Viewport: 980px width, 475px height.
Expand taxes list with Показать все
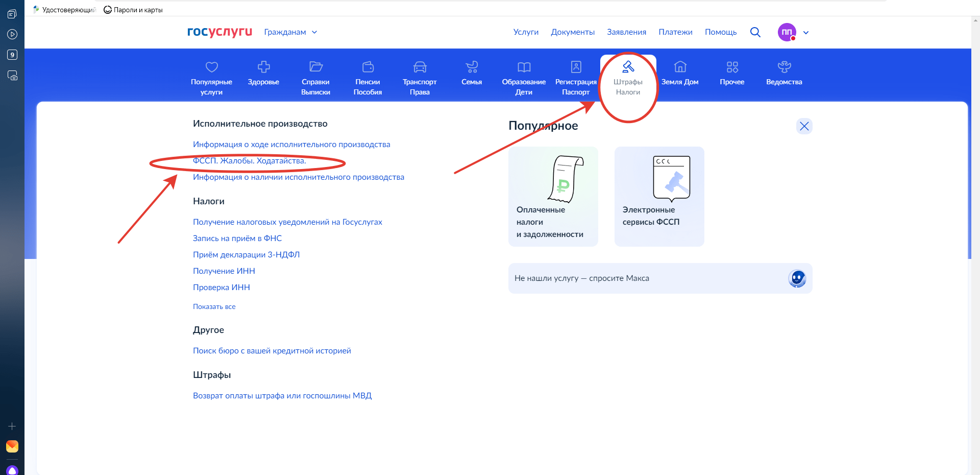214,307
